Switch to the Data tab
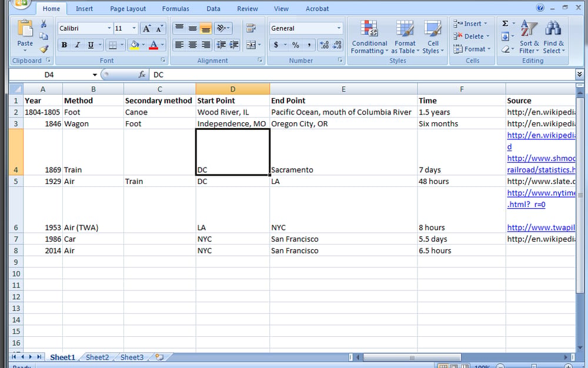The width and height of the screenshot is (588, 368). (213, 9)
